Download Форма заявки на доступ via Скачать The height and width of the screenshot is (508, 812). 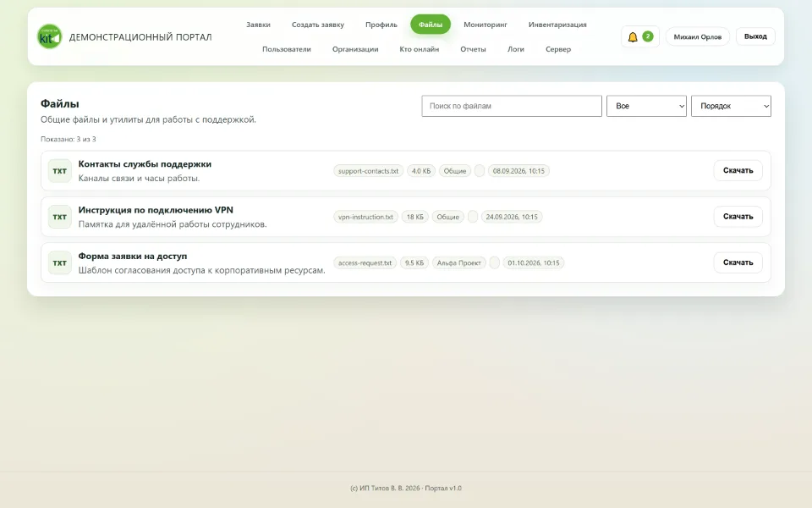point(738,262)
